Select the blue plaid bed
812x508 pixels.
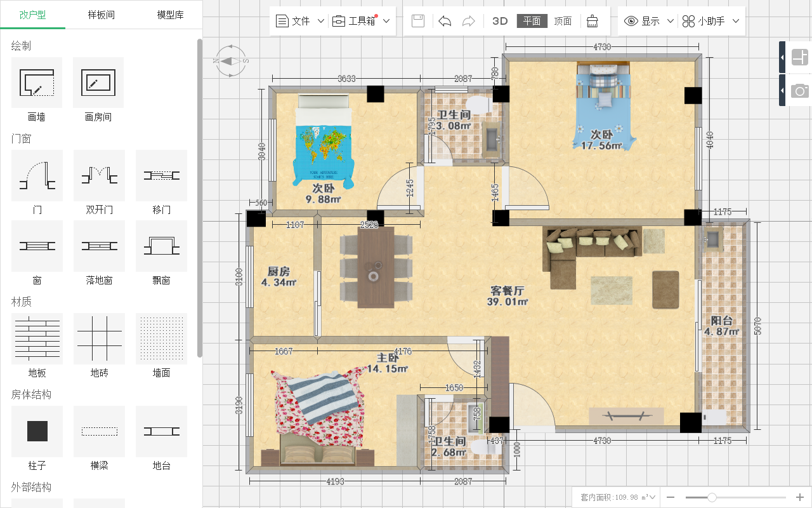[603, 107]
